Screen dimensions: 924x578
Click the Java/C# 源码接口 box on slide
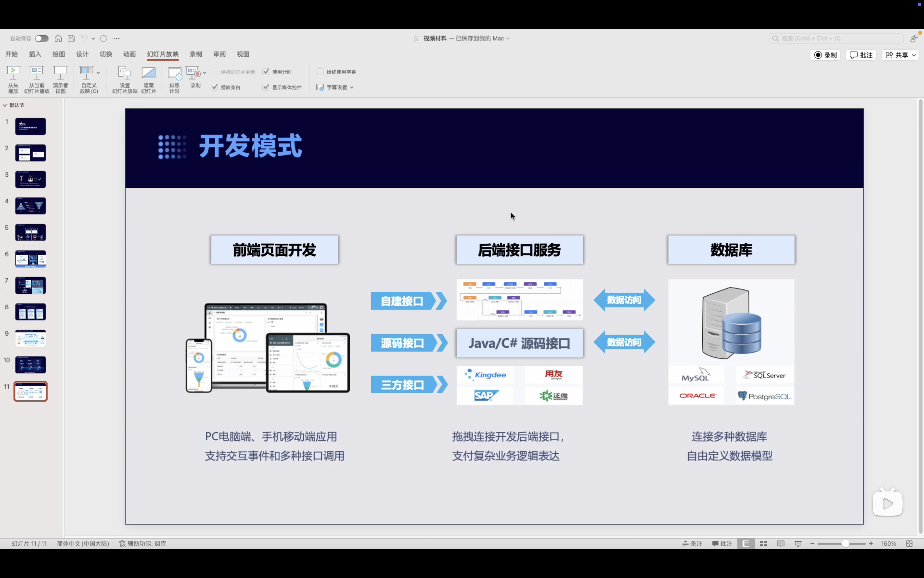pos(519,343)
